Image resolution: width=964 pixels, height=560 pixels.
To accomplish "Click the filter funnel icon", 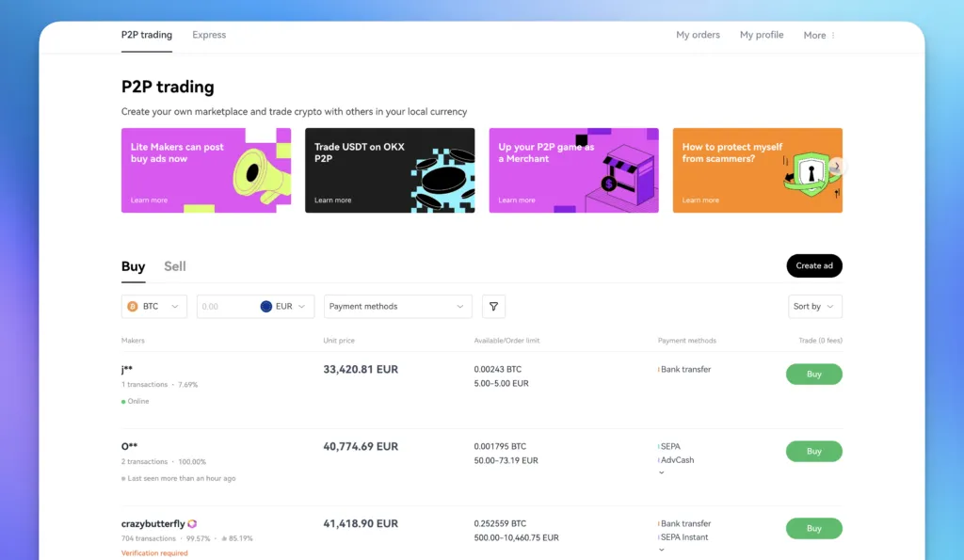I will click(x=493, y=307).
